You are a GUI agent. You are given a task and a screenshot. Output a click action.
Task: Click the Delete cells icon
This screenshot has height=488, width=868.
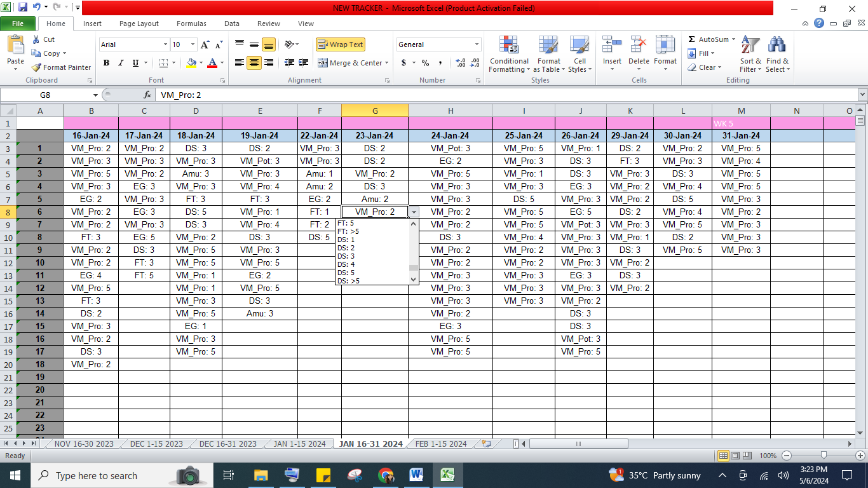[x=639, y=44]
